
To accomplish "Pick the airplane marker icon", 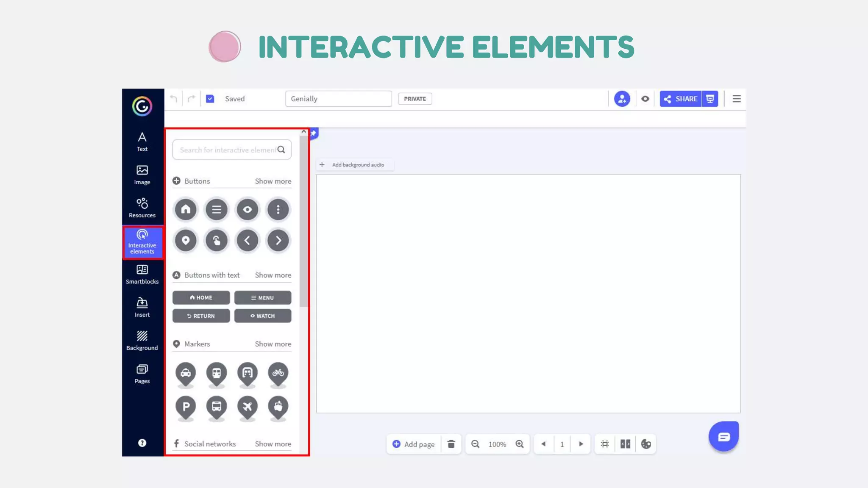I will (247, 406).
